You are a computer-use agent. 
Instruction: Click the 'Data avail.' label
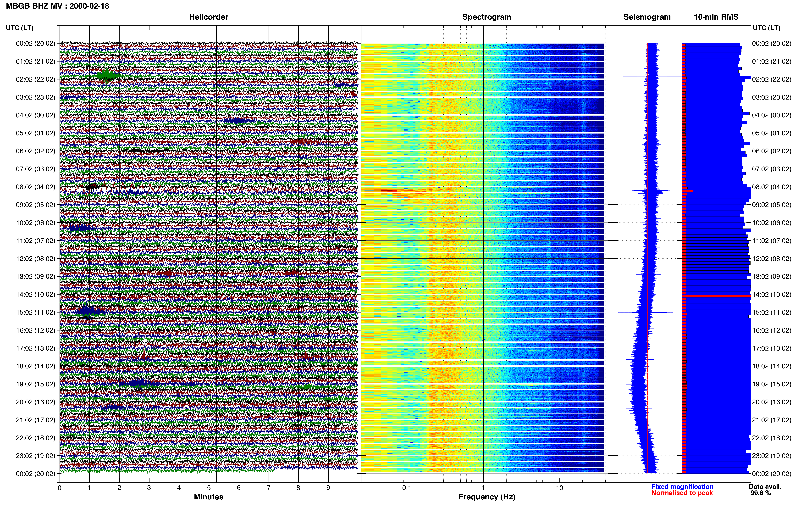[x=765, y=486]
